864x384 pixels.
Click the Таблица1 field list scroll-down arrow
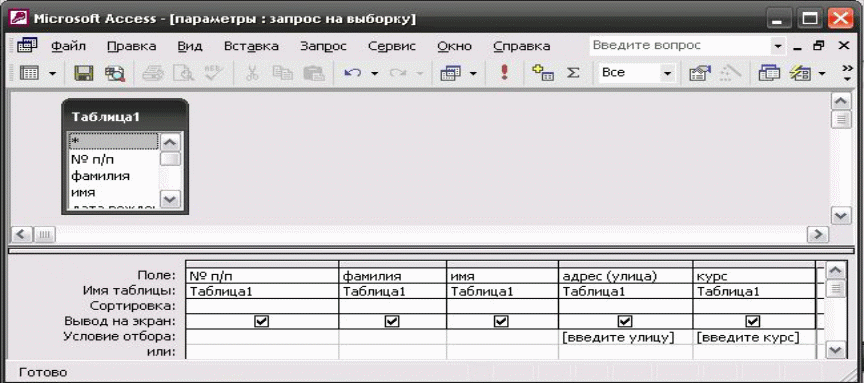click(x=170, y=199)
